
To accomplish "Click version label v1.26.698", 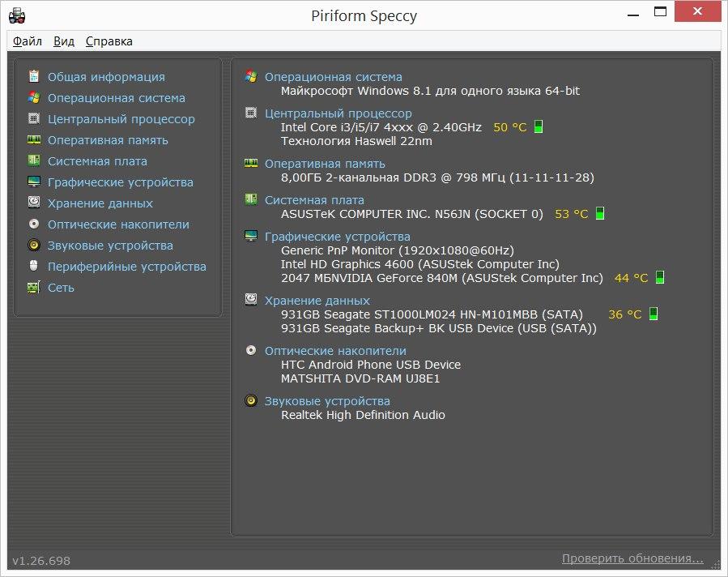I will click(41, 561).
